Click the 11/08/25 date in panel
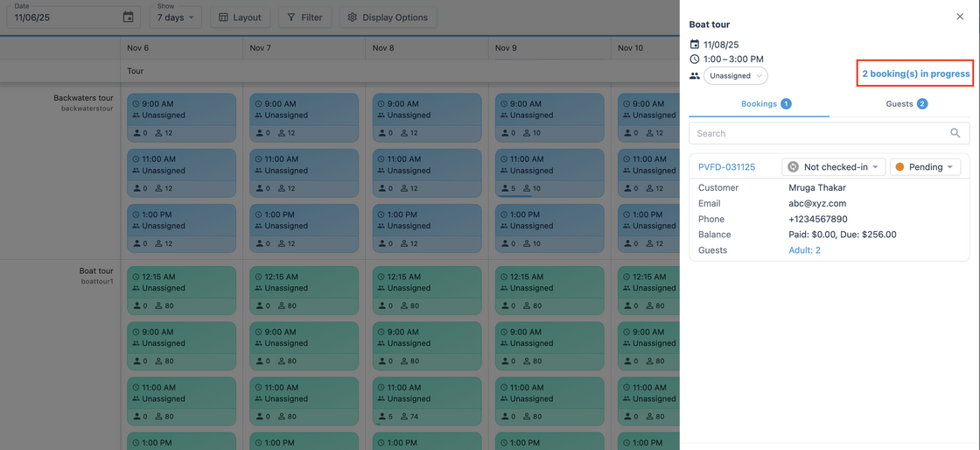The image size is (980, 450). click(x=721, y=45)
